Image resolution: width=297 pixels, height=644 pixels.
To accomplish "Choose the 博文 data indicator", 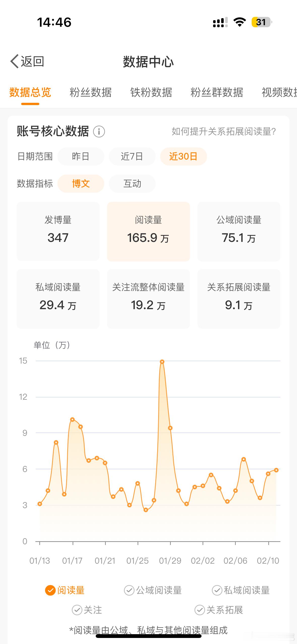I will pyautogui.click(x=81, y=184).
